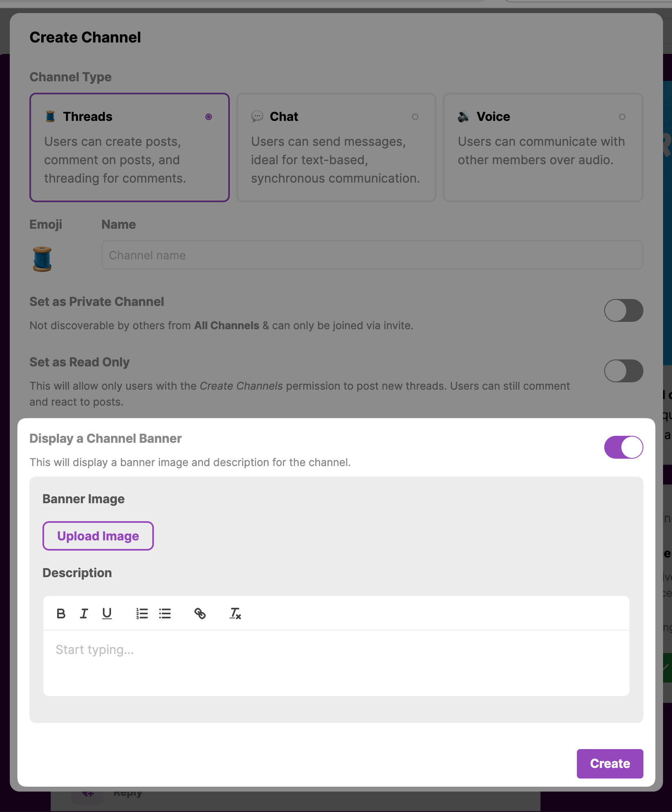Turn on the Set as Read Only switch

pyautogui.click(x=623, y=371)
